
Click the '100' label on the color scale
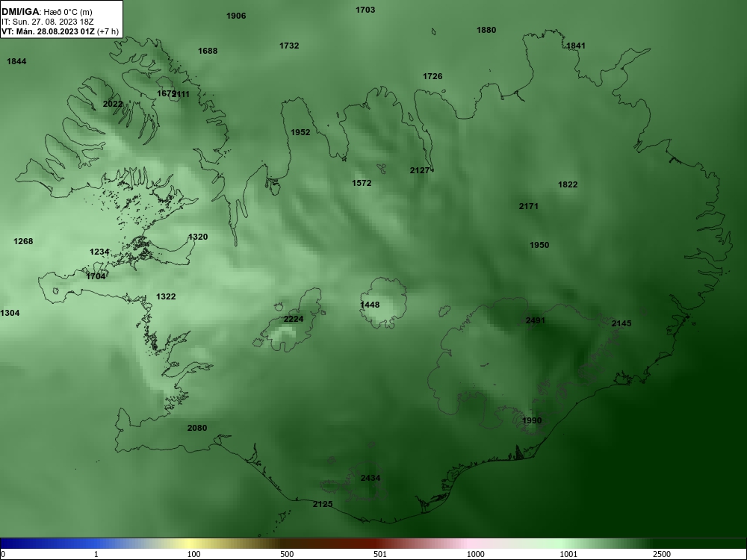193,554
